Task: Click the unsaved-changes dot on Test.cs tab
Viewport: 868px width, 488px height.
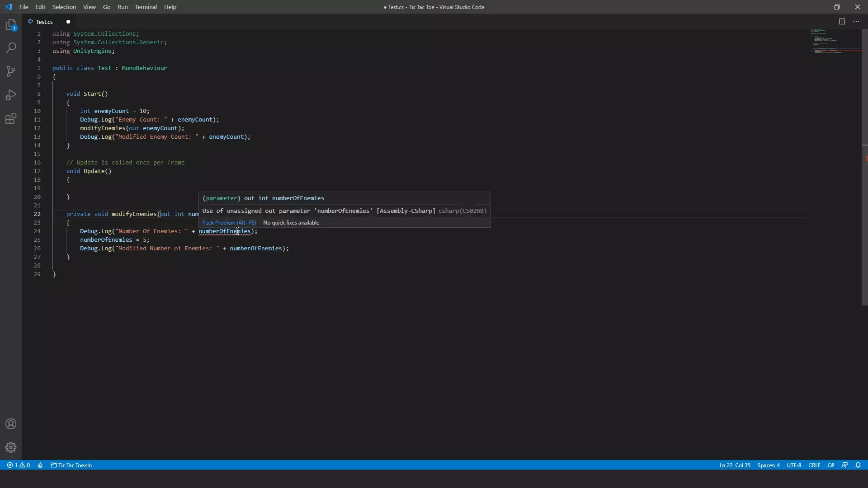Action: pos(68,22)
